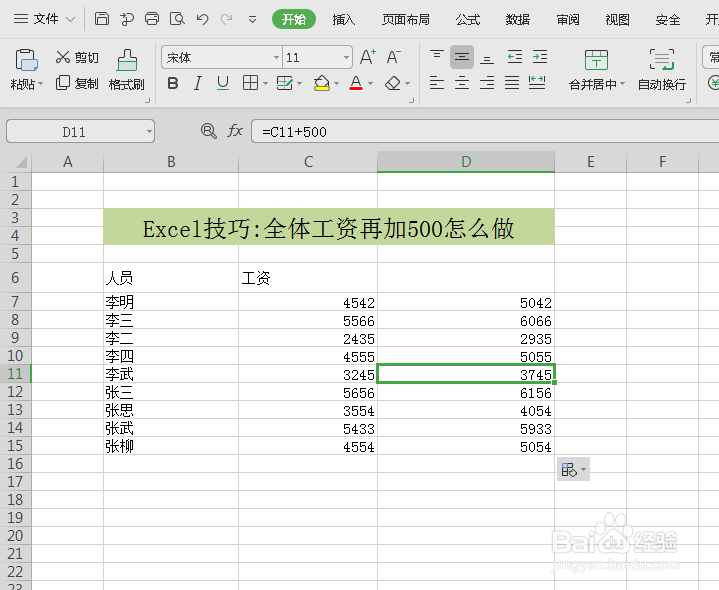Click the Print icon in the quick toolbar
Viewport: 719px width, 590px height.
point(152,19)
